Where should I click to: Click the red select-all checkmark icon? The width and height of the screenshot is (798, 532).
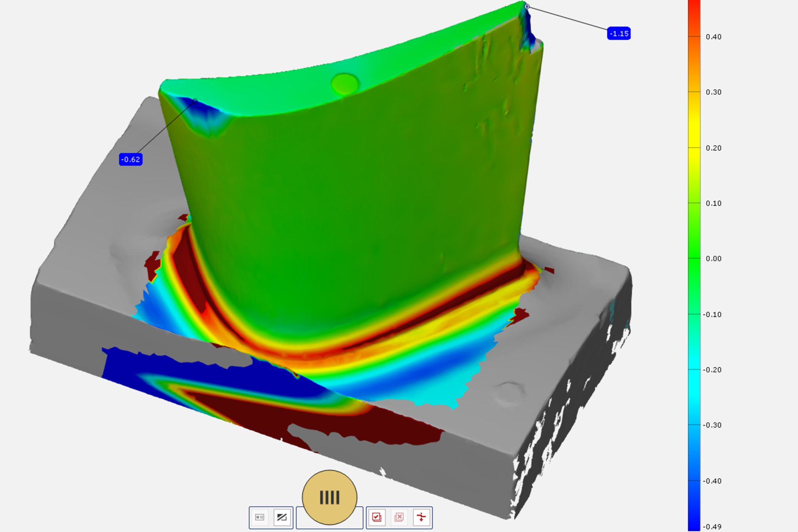click(377, 517)
